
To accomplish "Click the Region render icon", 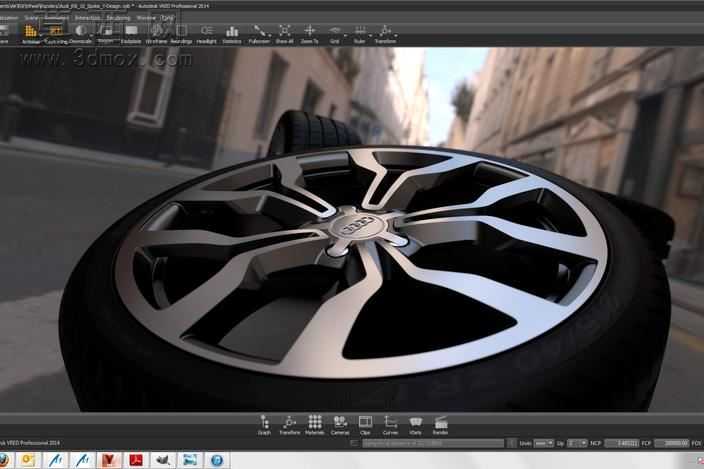I will (x=105, y=34).
